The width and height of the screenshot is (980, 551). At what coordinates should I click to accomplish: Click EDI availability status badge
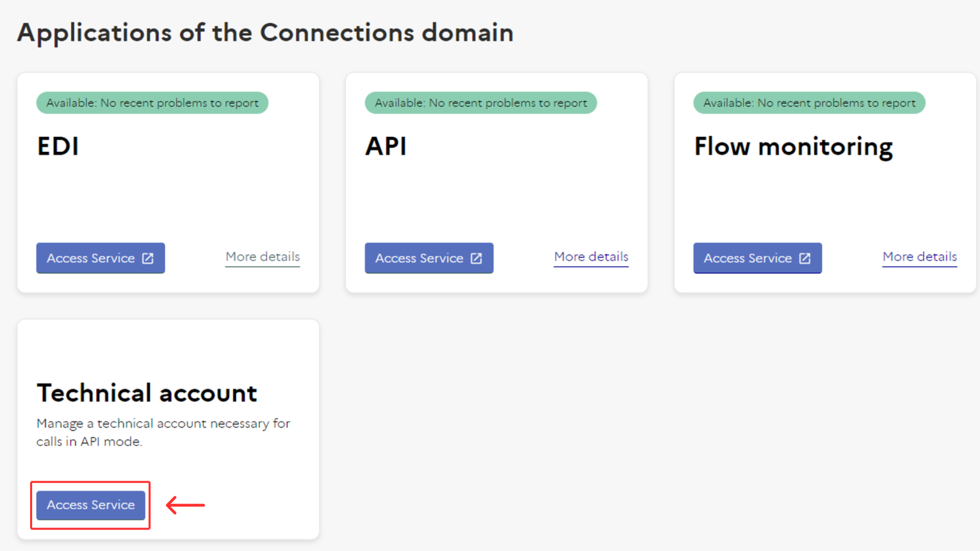click(x=152, y=103)
